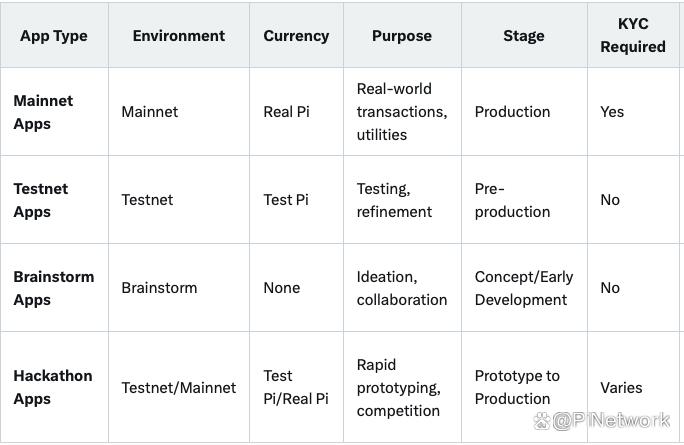Click the Currency column header
The width and height of the screenshot is (684, 445).
coord(296,35)
